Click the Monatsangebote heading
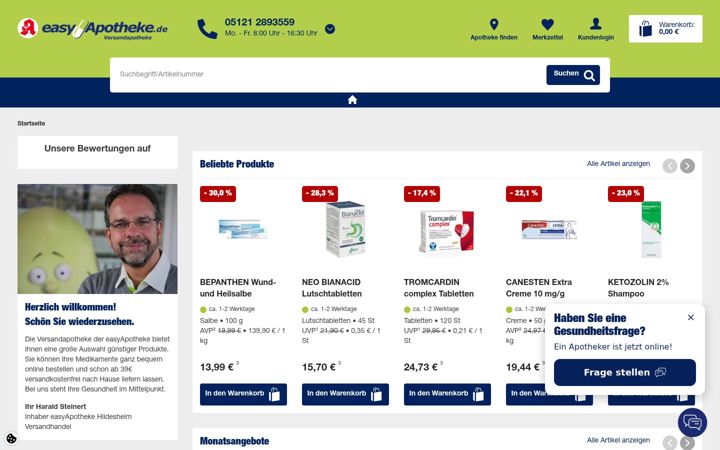 tap(234, 441)
